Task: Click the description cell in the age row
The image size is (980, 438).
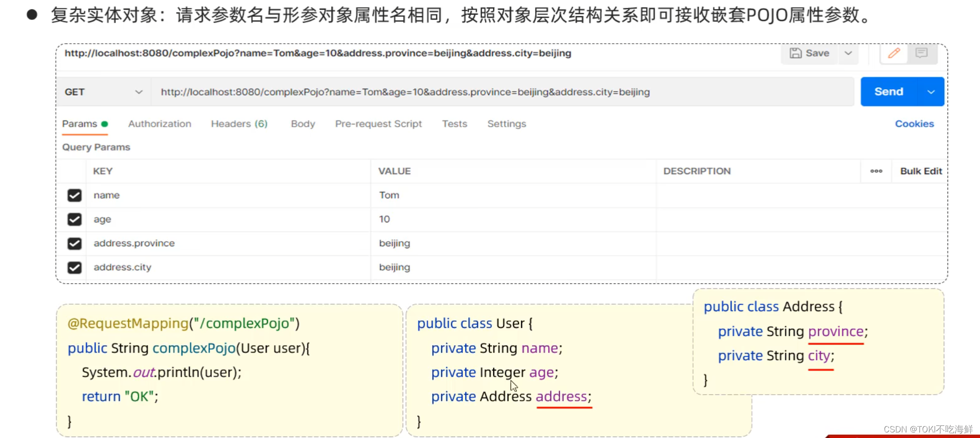Action: click(802, 219)
